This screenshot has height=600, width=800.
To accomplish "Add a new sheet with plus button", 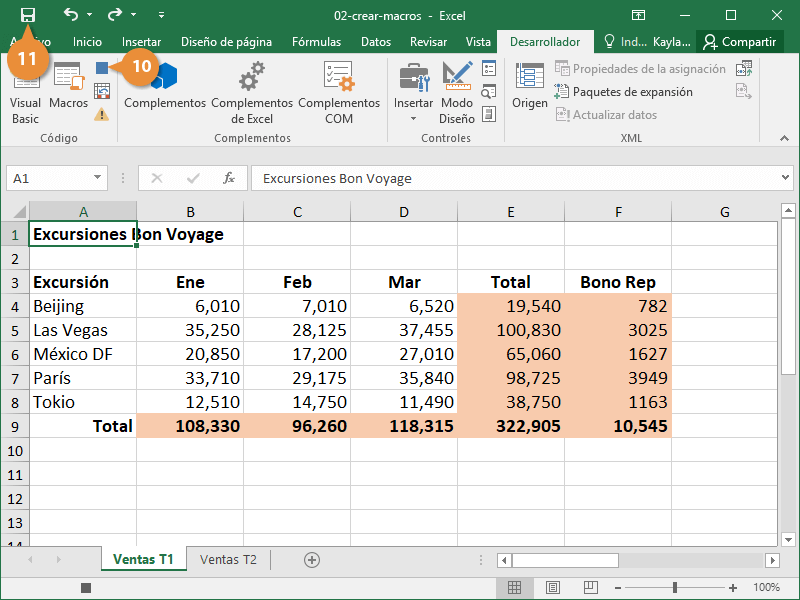I will tap(312, 560).
